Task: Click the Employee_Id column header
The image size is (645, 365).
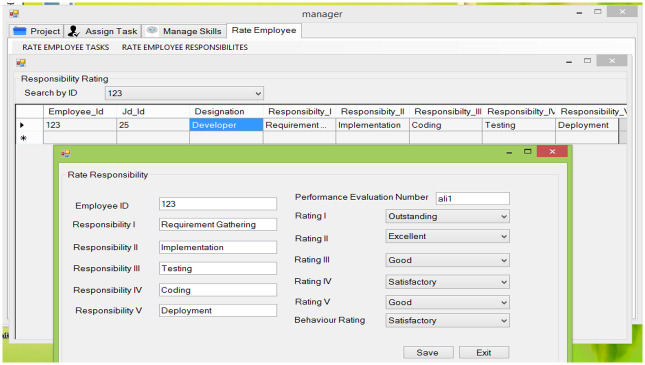Action: coord(80,112)
